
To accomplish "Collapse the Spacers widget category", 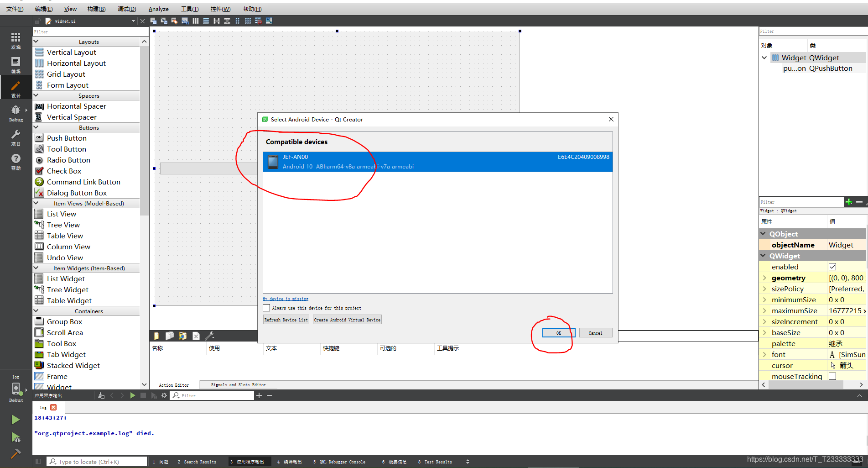I will tap(36, 95).
